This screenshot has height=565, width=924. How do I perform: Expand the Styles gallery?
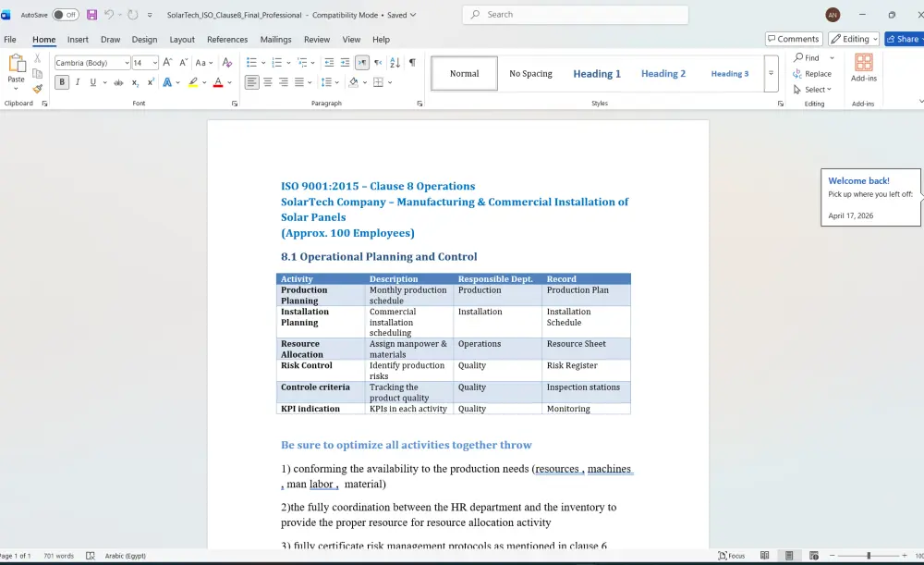tap(771, 74)
